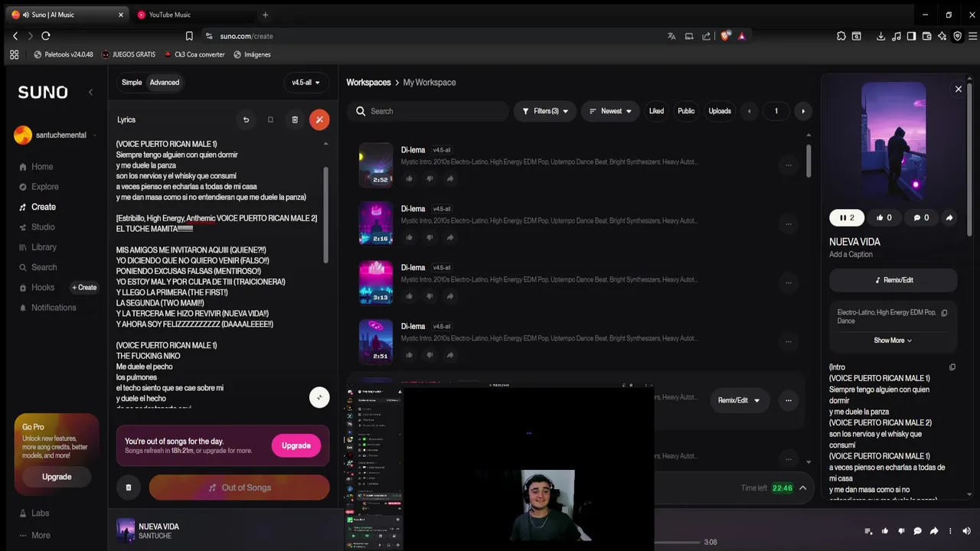Click the pink Upgrade button

coord(296,445)
